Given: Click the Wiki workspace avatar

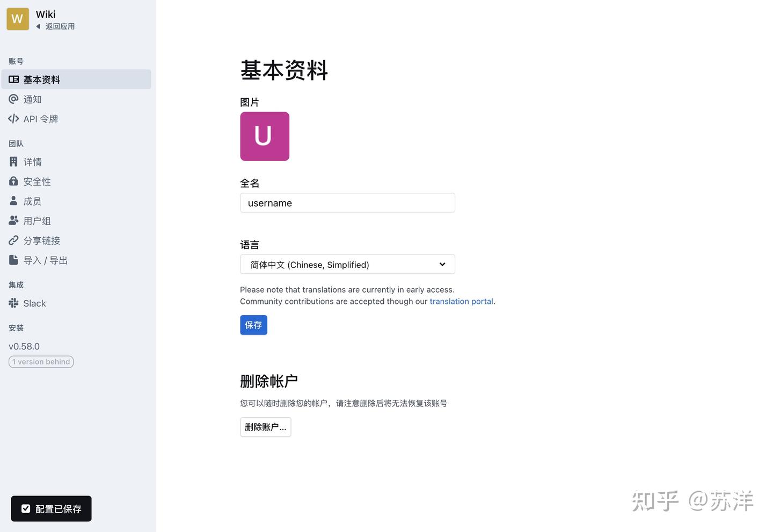Looking at the screenshot, I should (x=17, y=18).
